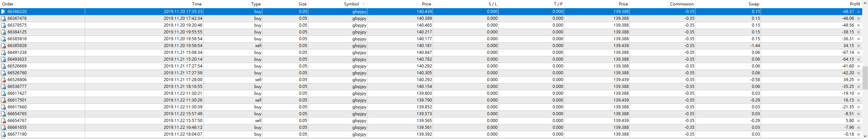Click the vertical scrollbar thumb
This screenshot has width=868, height=139.
(x=865, y=77)
